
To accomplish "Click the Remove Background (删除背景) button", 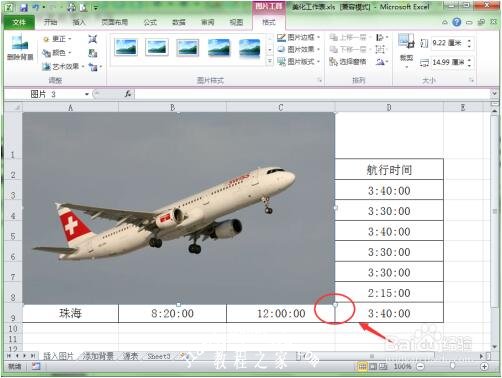I will tap(20, 48).
